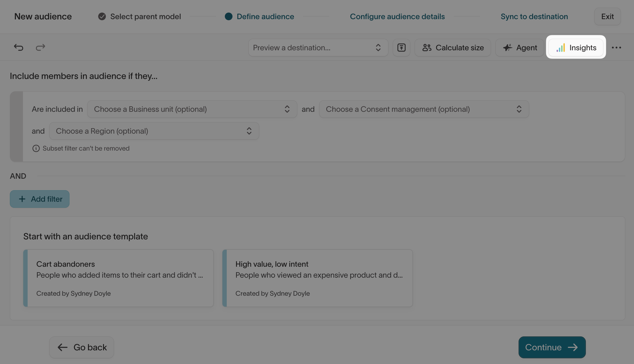The height and width of the screenshot is (364, 634).
Task: Click the undo arrow icon
Action: [x=19, y=48]
